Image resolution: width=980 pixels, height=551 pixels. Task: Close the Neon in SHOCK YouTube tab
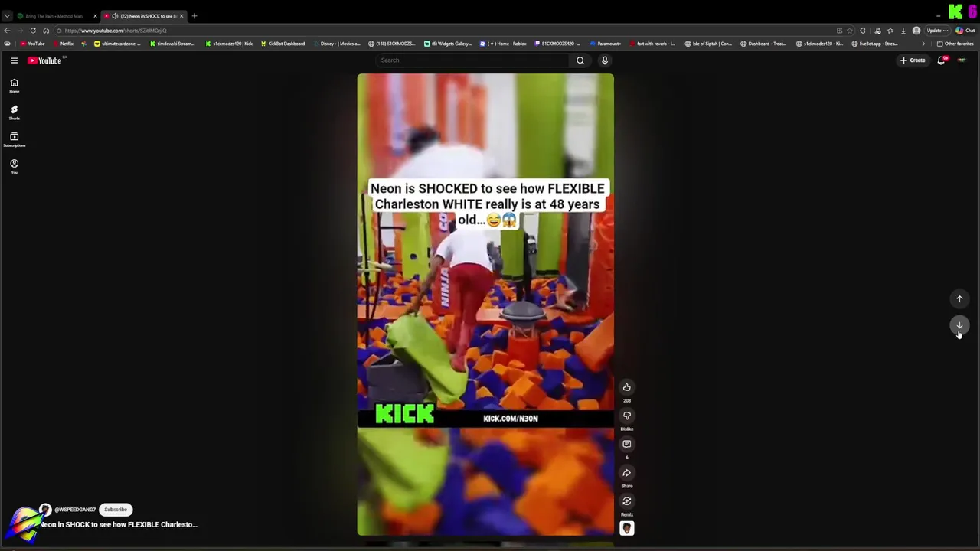click(181, 16)
